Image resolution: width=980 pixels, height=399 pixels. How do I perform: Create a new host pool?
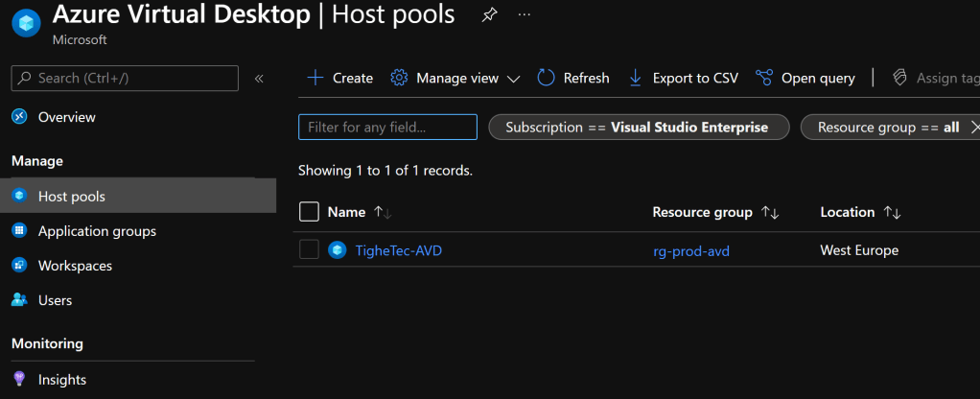[x=340, y=79]
